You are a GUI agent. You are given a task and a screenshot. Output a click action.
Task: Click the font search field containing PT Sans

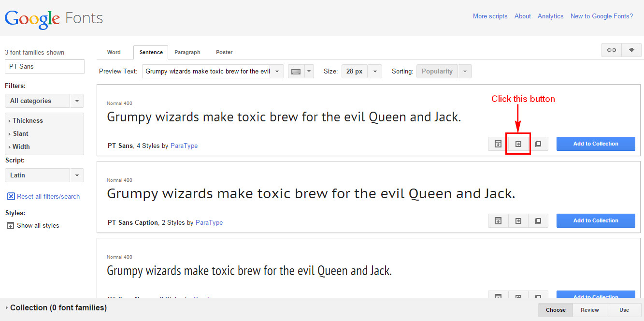44,66
